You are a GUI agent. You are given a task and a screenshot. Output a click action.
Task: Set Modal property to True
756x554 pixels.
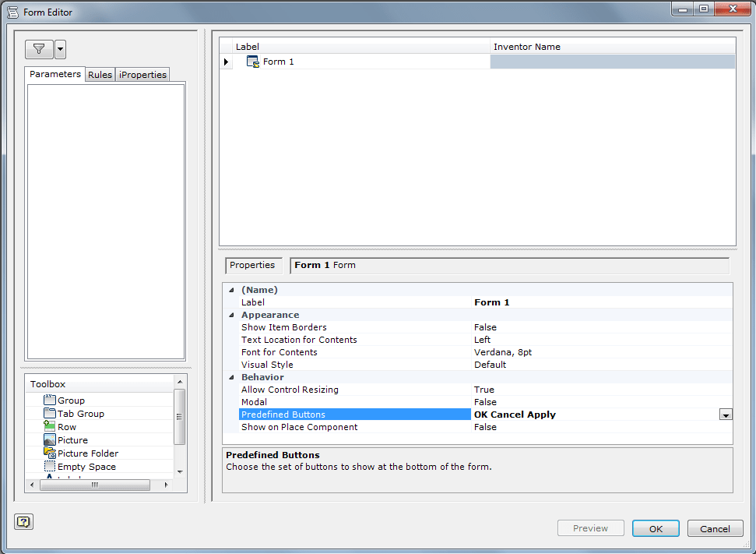pyautogui.click(x=545, y=401)
